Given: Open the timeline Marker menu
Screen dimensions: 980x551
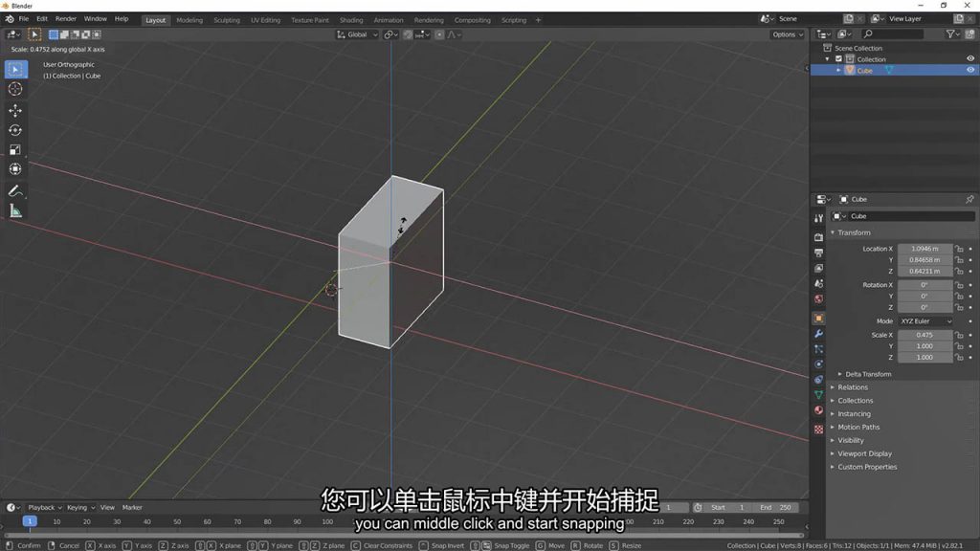Looking at the screenshot, I should [x=132, y=508].
